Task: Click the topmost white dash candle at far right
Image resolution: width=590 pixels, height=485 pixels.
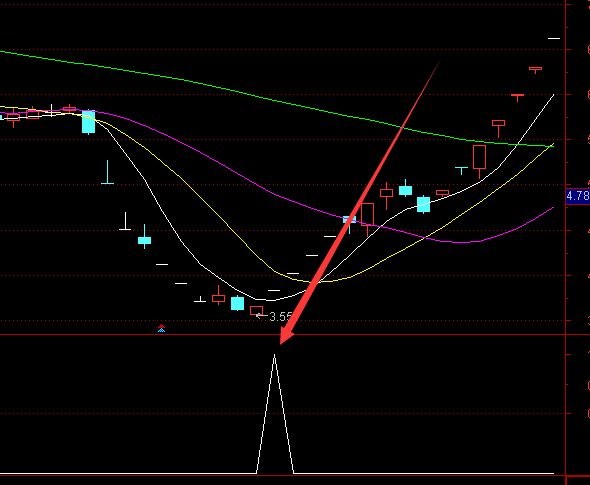Action: pos(554,38)
